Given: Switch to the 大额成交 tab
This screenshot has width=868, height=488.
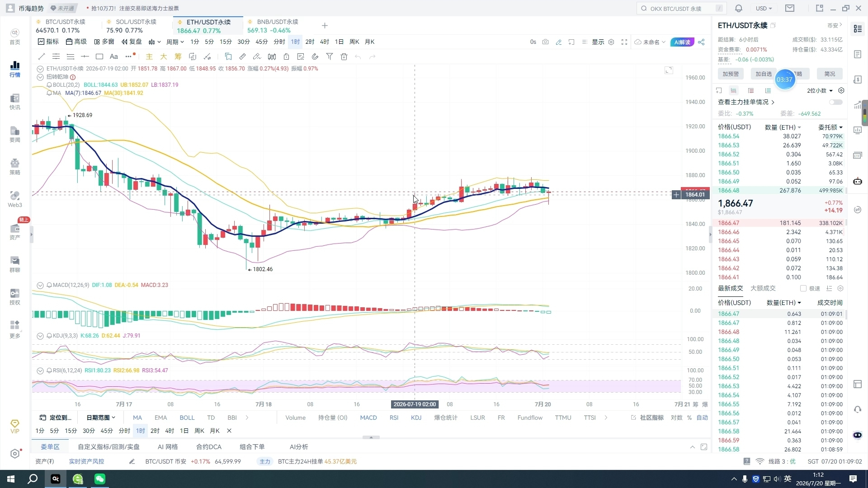Looking at the screenshot, I should tap(763, 288).
